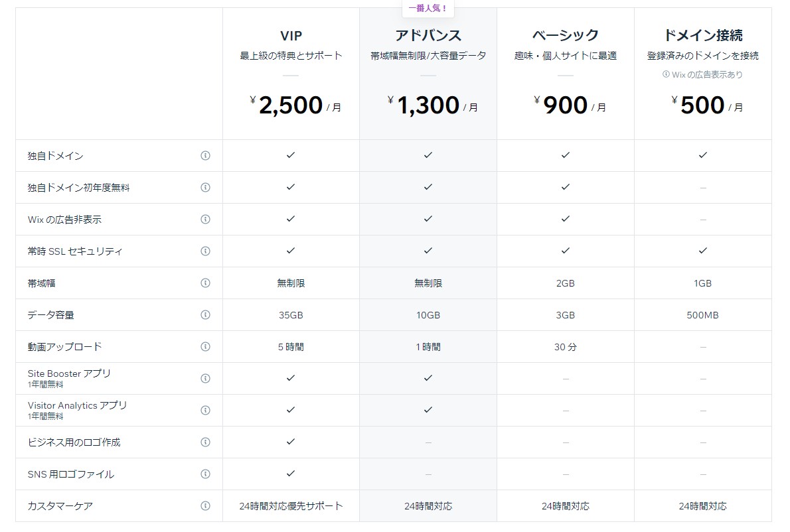Viewport: 790px width, 532px height.
Task: Select the VIP plan heading
Action: [x=291, y=36]
